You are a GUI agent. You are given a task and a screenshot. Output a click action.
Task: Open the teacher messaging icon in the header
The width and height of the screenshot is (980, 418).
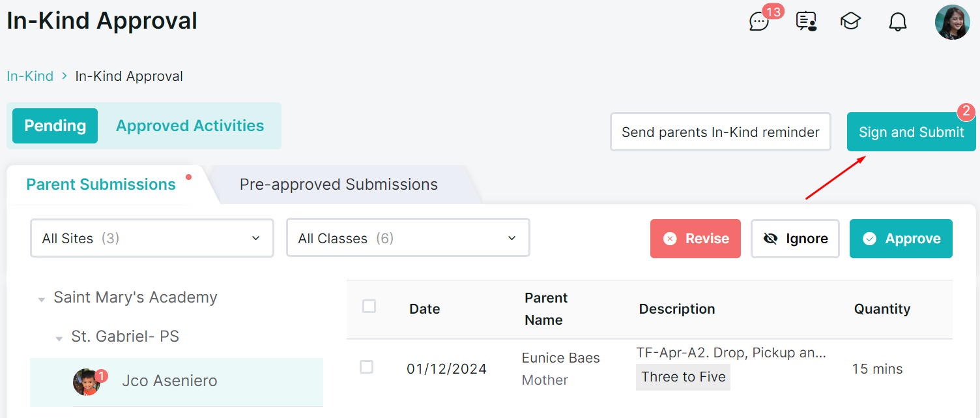click(806, 22)
